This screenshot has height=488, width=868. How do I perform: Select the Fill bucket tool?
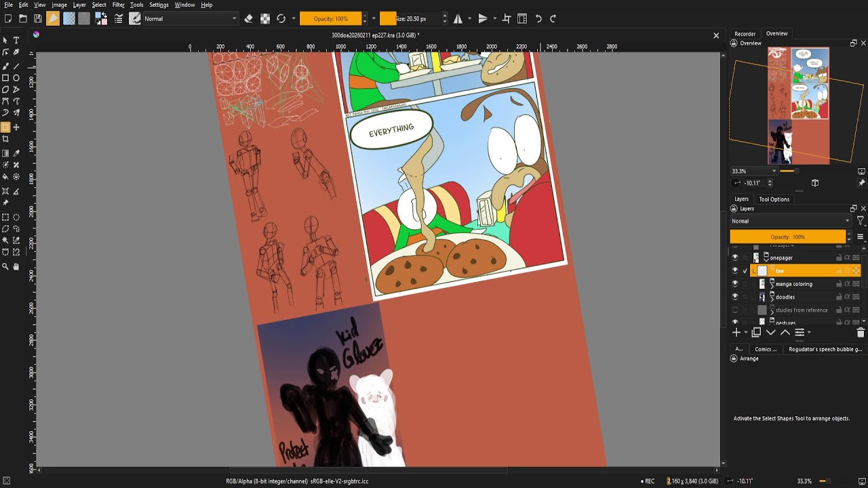click(x=5, y=177)
